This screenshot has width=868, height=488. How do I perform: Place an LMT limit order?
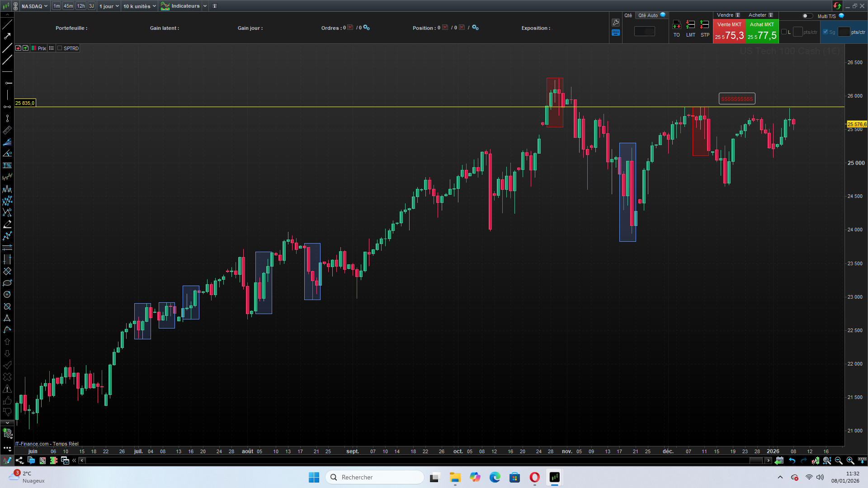[x=691, y=28]
